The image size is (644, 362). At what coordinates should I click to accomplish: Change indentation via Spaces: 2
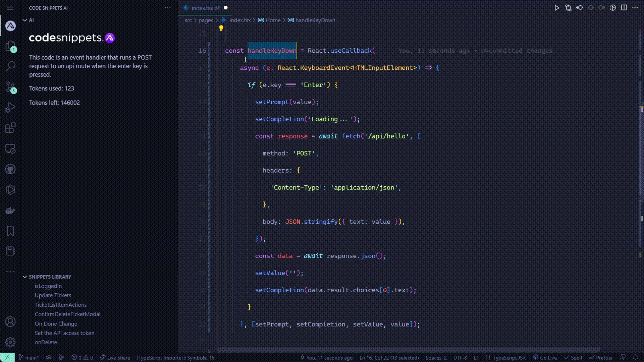click(436, 358)
